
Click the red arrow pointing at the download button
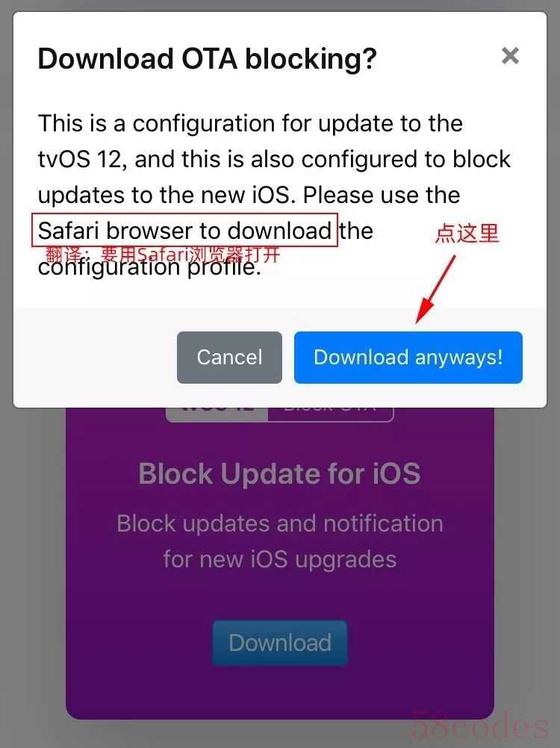click(x=435, y=289)
